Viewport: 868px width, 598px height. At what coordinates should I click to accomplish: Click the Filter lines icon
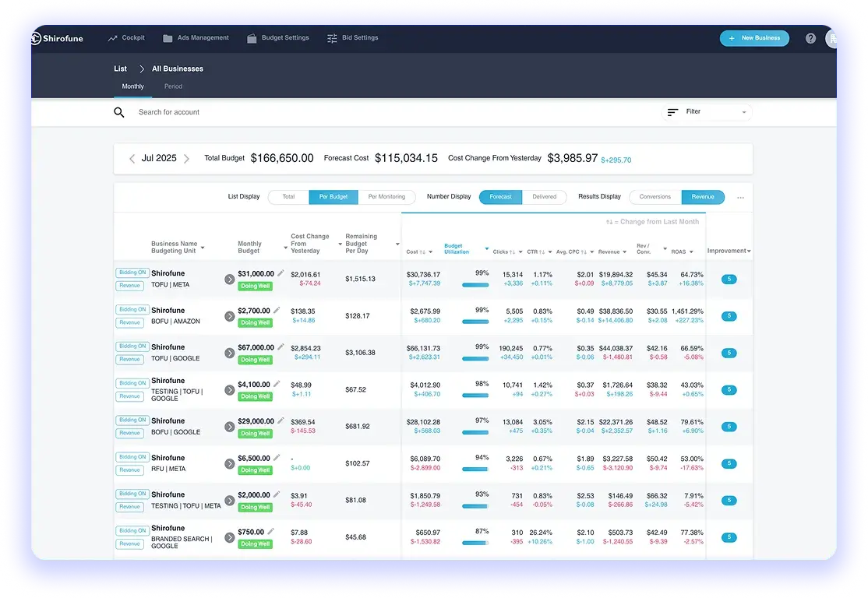(x=672, y=112)
